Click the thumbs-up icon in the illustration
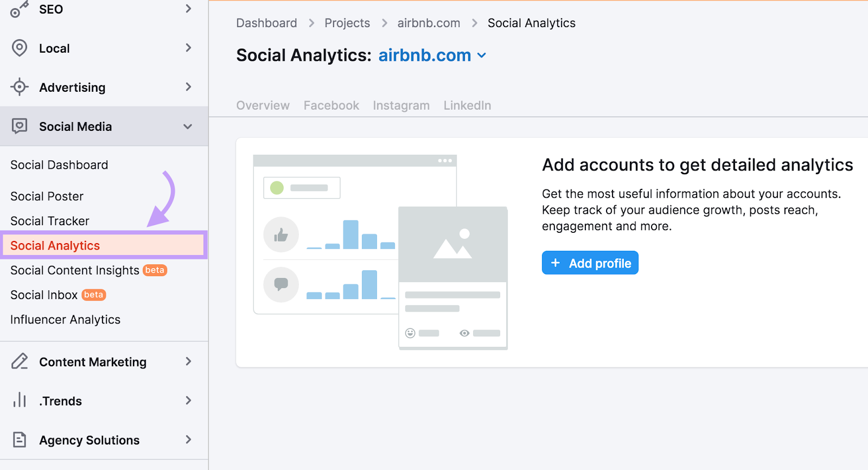This screenshot has height=470, width=868. tap(281, 235)
